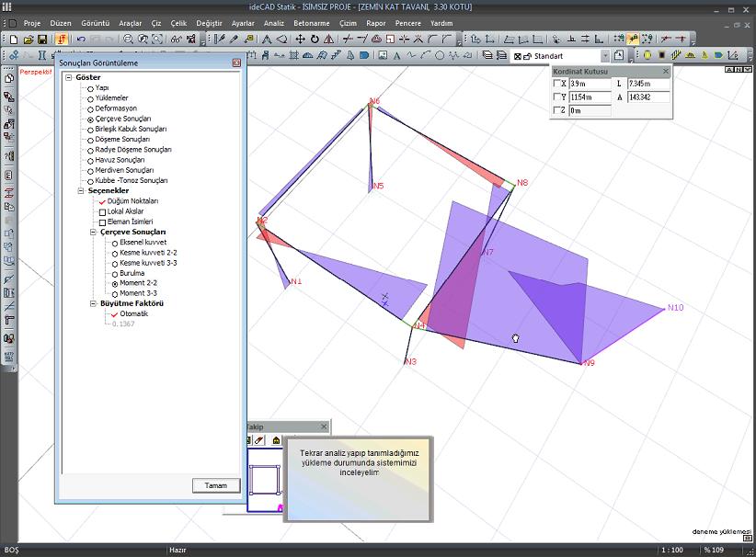The height and width of the screenshot is (557, 756).
Task: Click the axis grid tool icon
Action: 293,56
